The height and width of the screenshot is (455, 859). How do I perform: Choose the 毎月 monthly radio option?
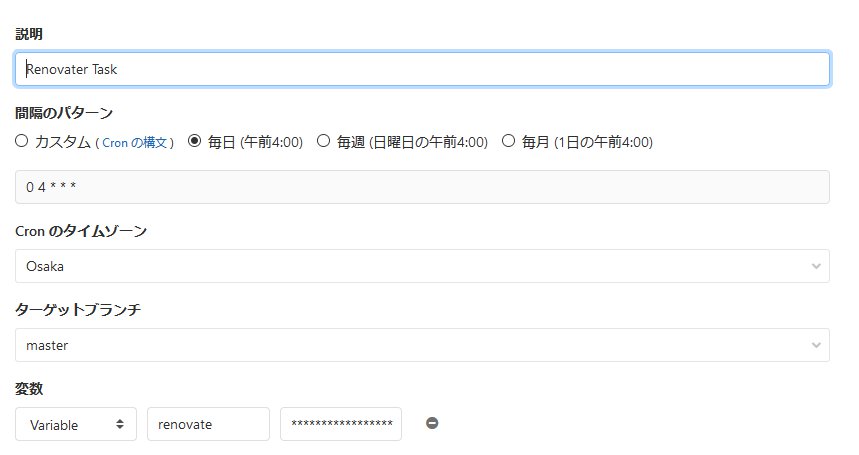click(x=508, y=142)
